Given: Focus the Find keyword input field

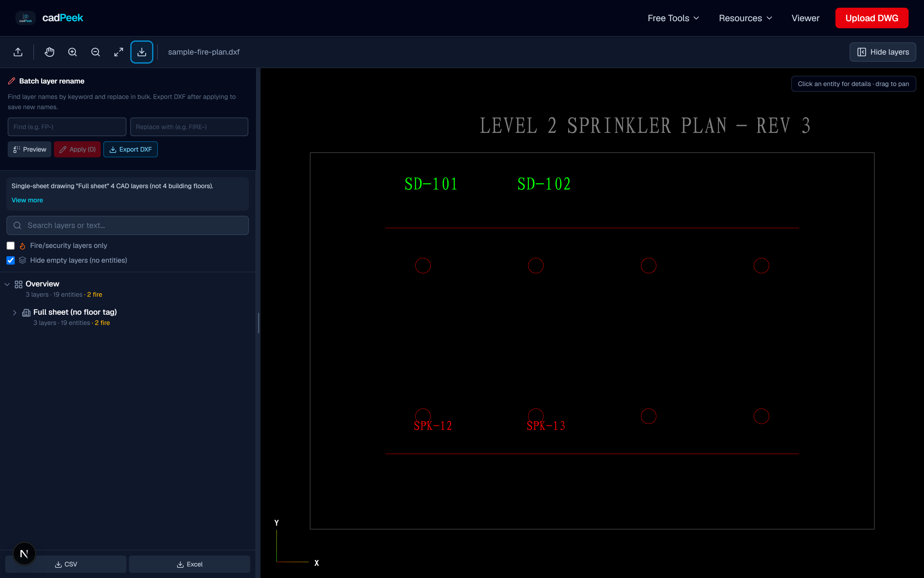Looking at the screenshot, I should 67,127.
